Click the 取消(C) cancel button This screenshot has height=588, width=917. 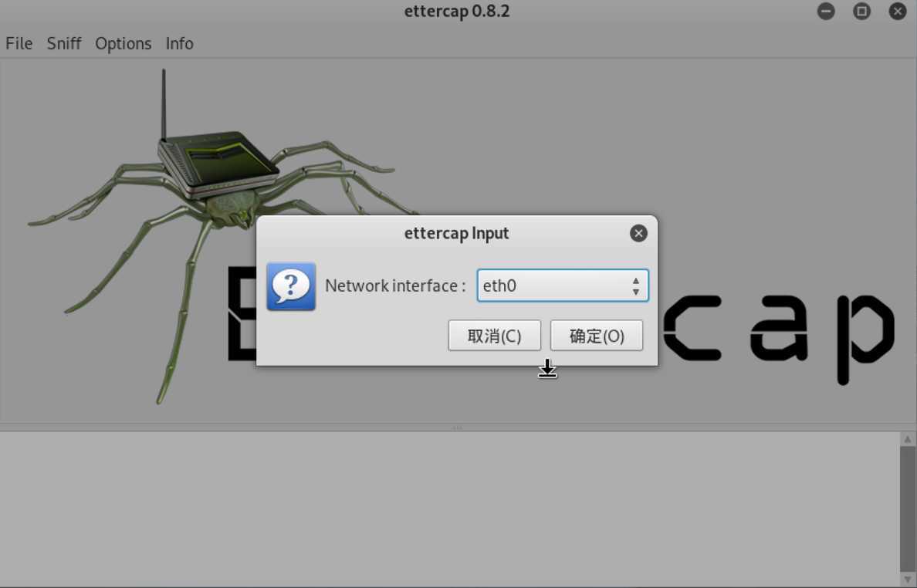tap(494, 336)
